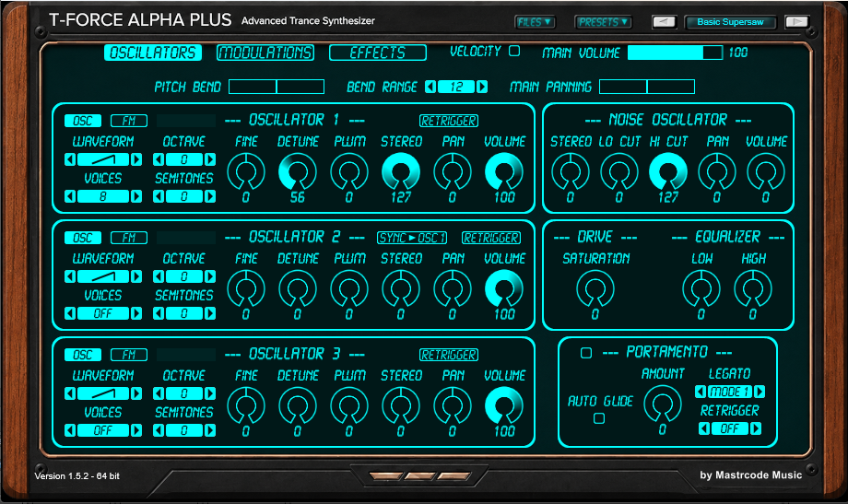Increase Oscillator 1 voices with right arrow
The width and height of the screenshot is (848, 504).
[136, 196]
